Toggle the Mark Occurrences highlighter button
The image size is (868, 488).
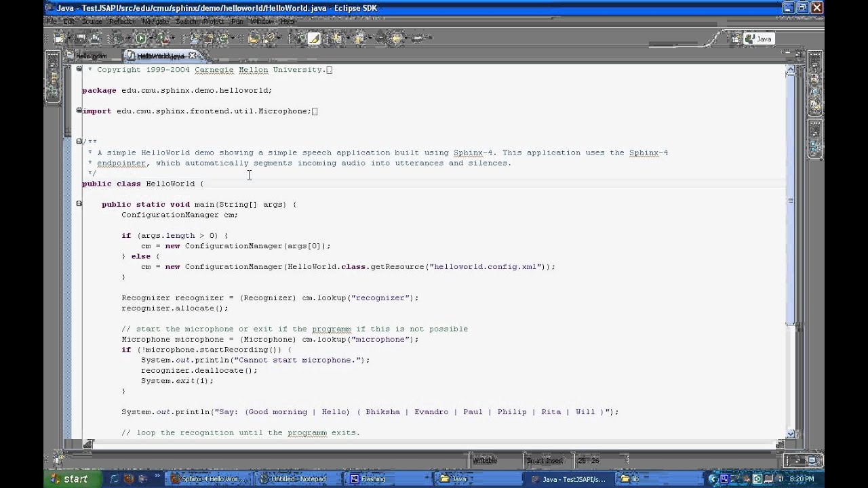click(313, 39)
